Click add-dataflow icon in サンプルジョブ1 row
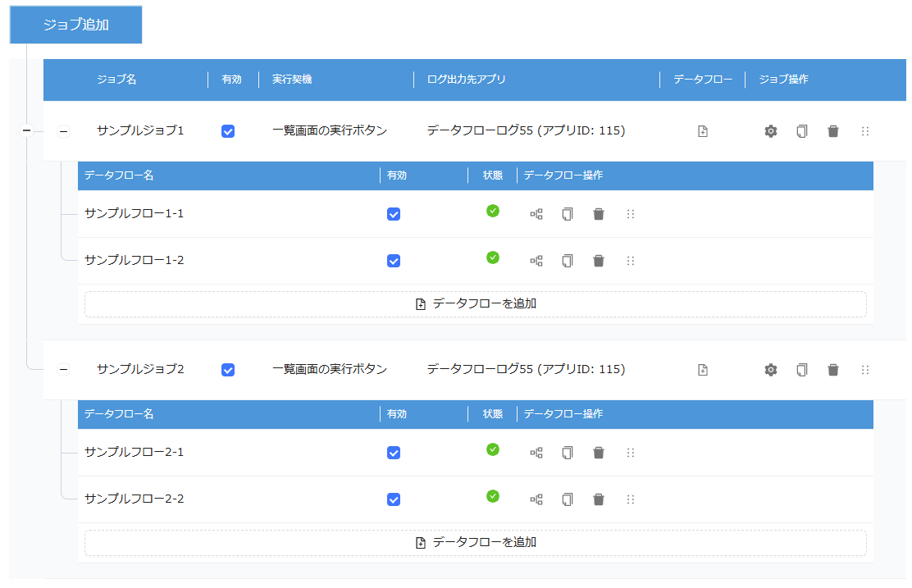The height and width of the screenshot is (588, 912). tap(703, 131)
